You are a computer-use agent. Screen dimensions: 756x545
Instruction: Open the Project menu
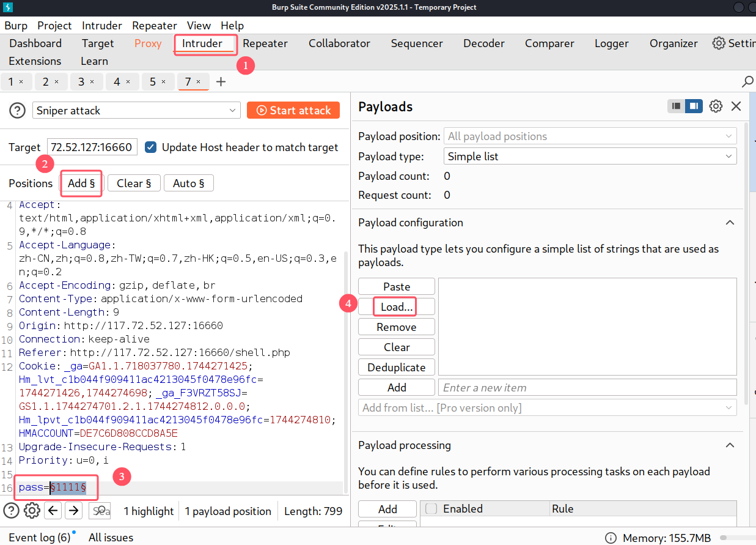(54, 26)
